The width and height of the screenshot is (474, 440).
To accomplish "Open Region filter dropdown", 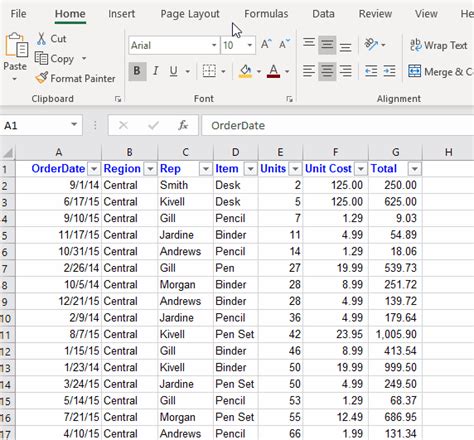I will pos(150,169).
